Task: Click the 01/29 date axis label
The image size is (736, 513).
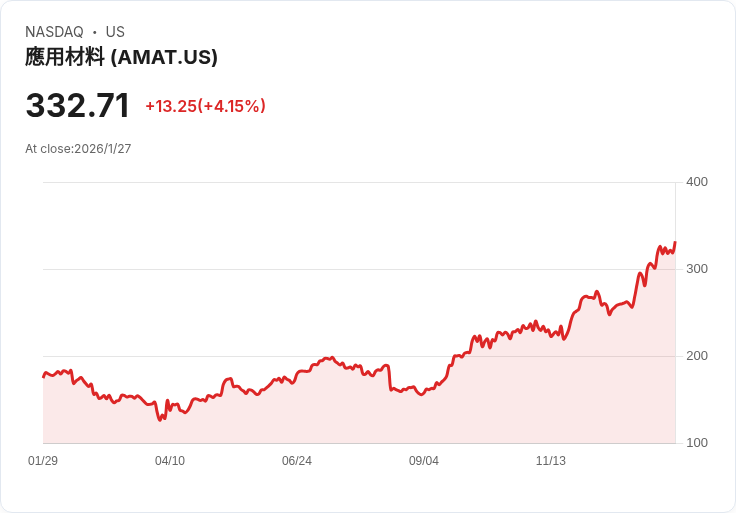Action: [x=43, y=461]
